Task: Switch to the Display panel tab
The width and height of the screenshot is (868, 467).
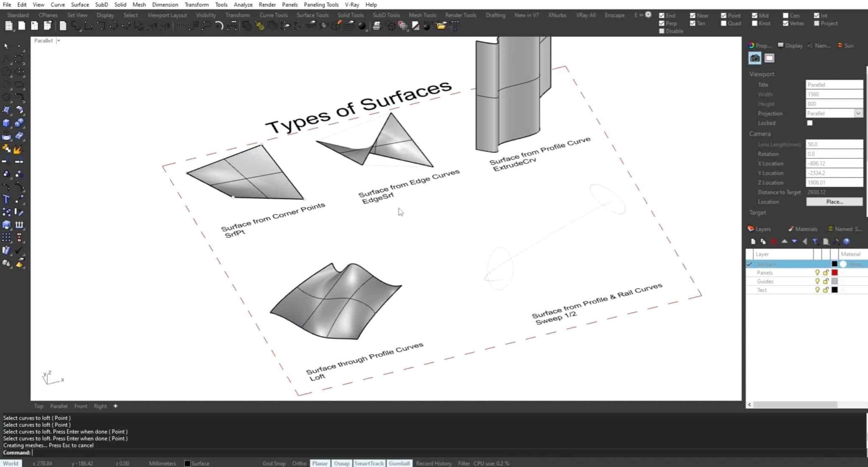Action: [x=790, y=46]
